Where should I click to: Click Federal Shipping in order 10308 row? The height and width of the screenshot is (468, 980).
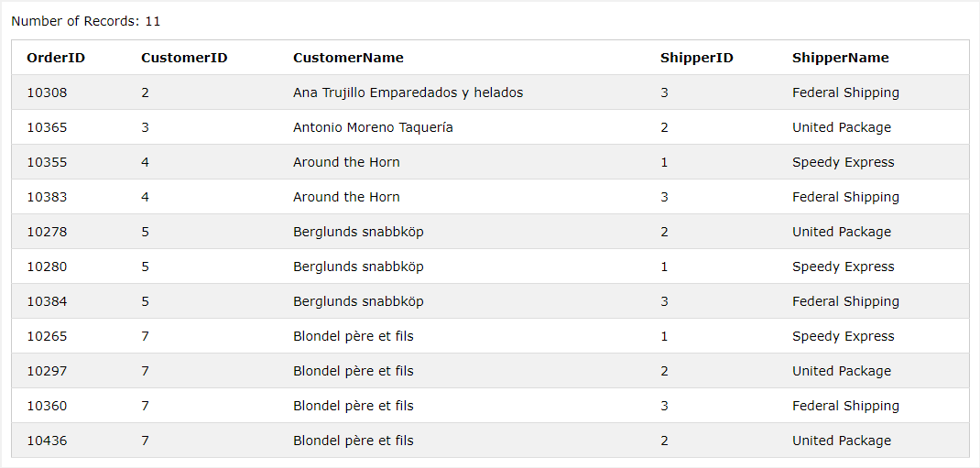click(x=845, y=93)
